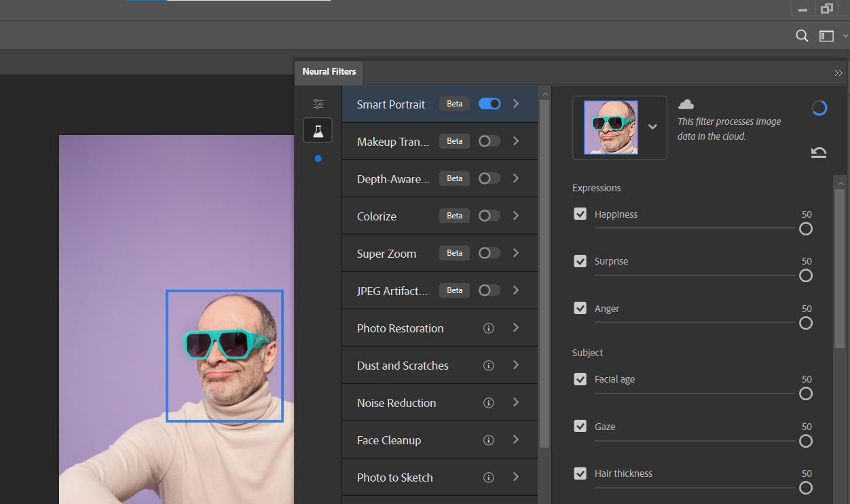850x504 pixels.
Task: Open the workspace switcher icon
Action: coord(826,36)
